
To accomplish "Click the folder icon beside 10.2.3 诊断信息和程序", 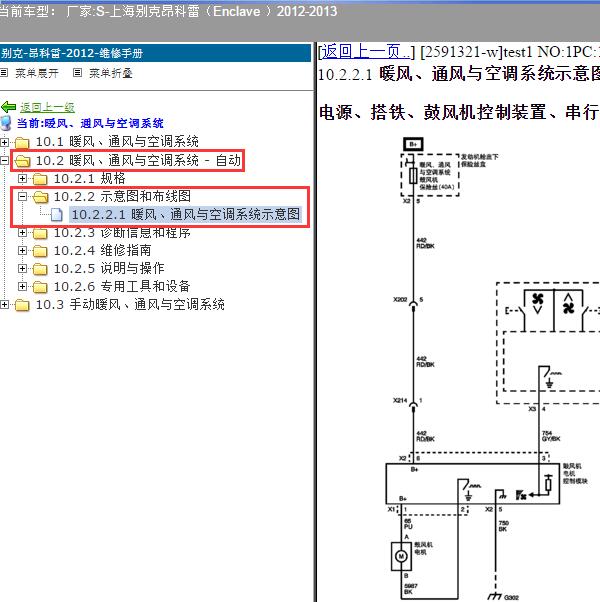I will click(40, 233).
